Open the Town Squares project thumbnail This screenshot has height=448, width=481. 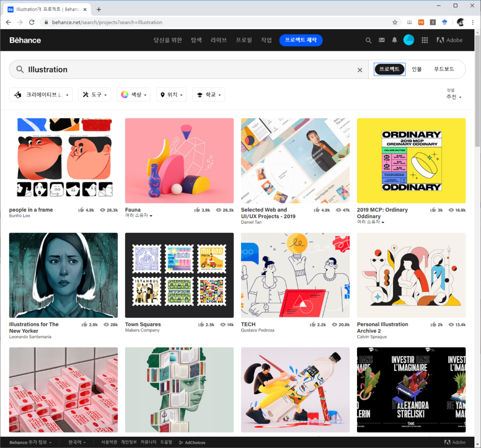point(179,275)
